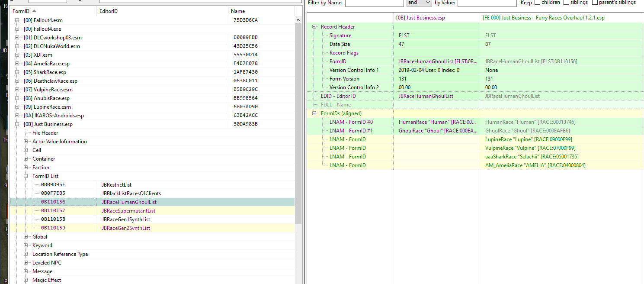Collapse the [0B] Just Business.esp node
644x284 pixels.
tap(17, 124)
